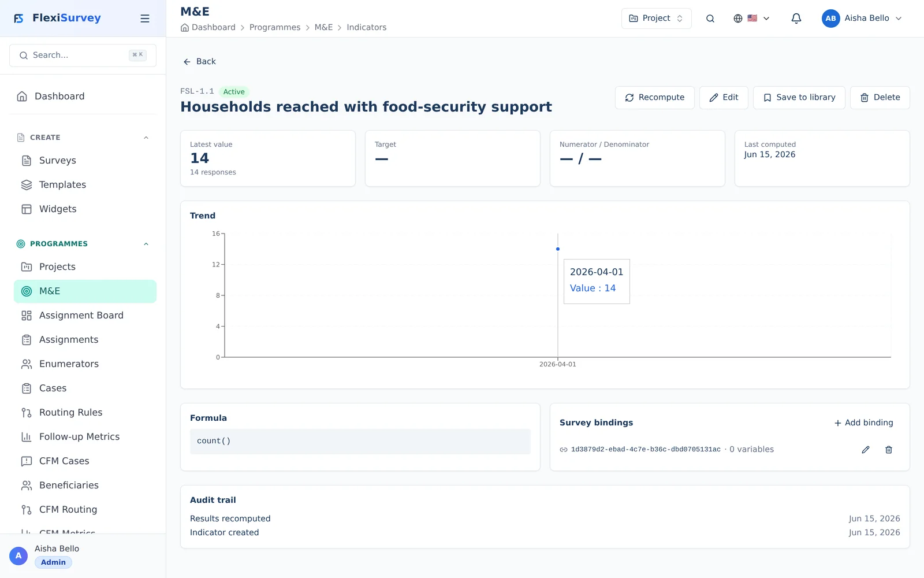Click the trend chart data point

(558, 249)
